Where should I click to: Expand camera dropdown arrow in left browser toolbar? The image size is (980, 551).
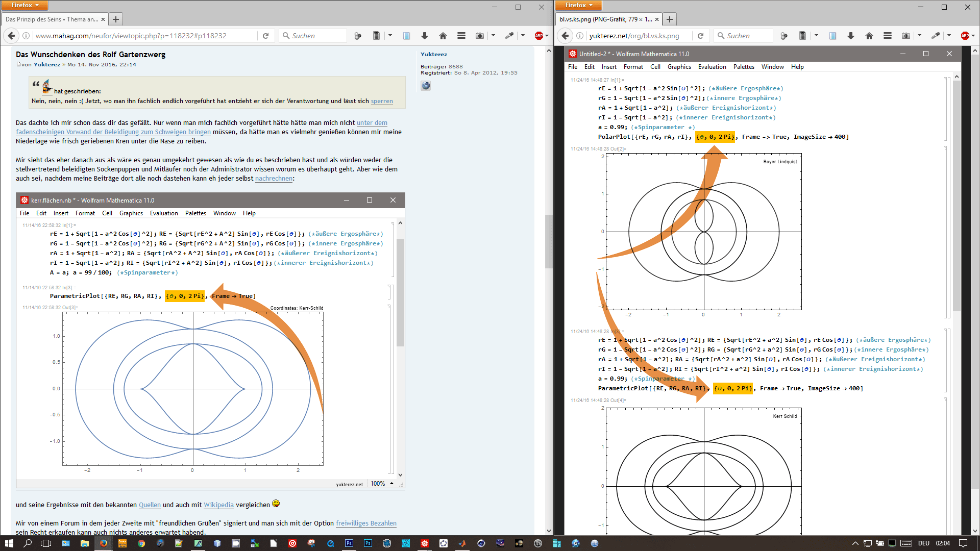(493, 36)
